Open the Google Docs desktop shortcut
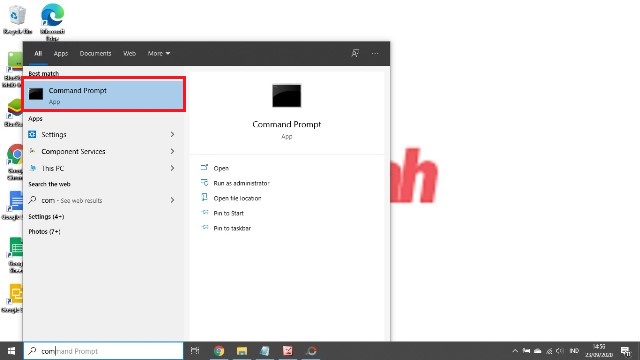This screenshot has width=640, height=360. pyautogui.click(x=14, y=206)
